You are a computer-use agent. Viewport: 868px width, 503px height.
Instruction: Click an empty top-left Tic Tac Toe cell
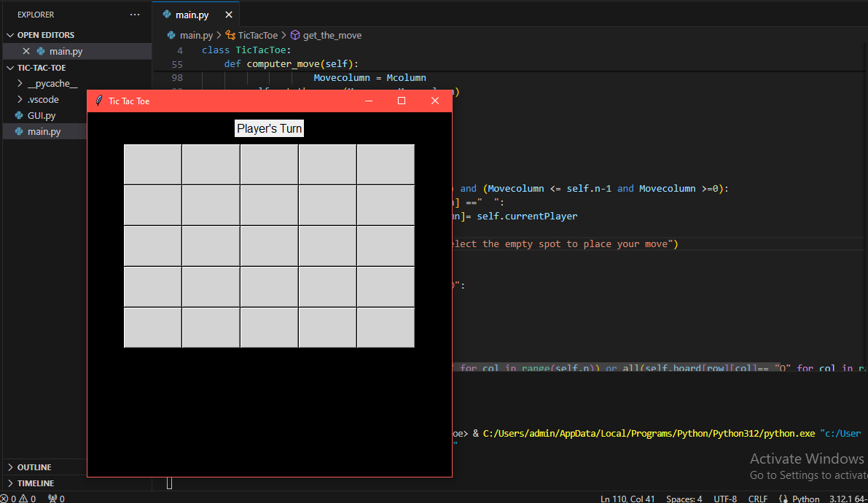(x=152, y=164)
